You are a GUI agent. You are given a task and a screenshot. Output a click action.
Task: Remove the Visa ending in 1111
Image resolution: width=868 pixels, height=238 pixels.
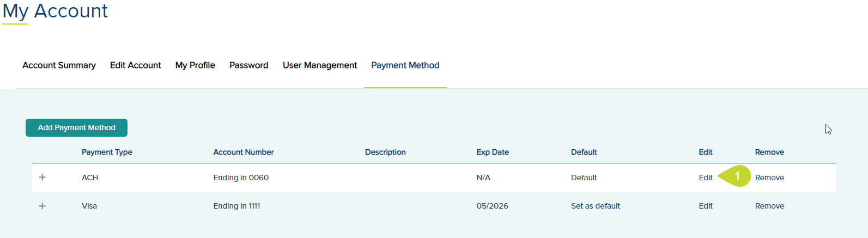[769, 206]
